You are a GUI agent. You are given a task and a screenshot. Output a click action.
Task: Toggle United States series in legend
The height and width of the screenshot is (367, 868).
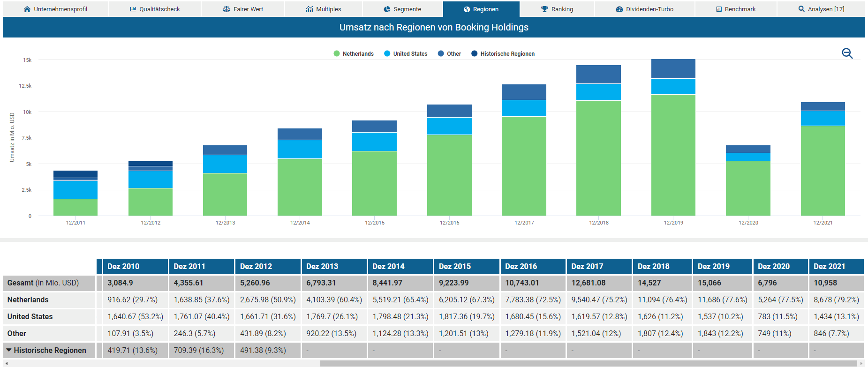tap(410, 54)
